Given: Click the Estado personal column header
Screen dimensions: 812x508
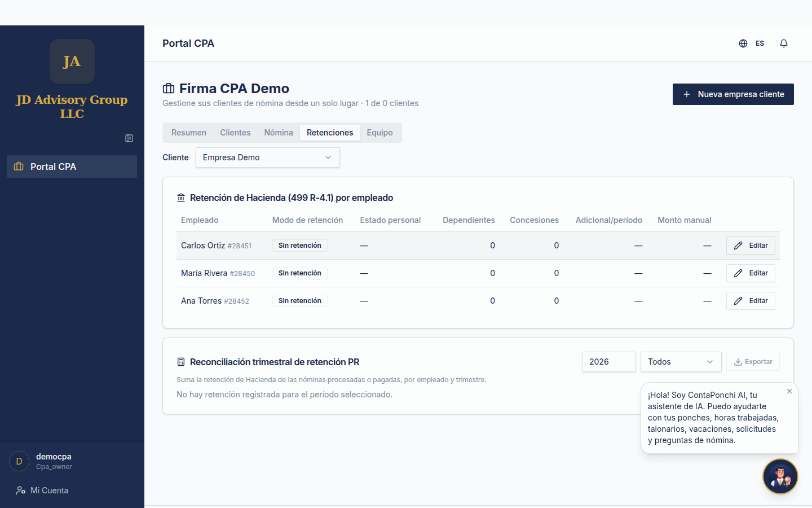Looking at the screenshot, I should click(390, 220).
